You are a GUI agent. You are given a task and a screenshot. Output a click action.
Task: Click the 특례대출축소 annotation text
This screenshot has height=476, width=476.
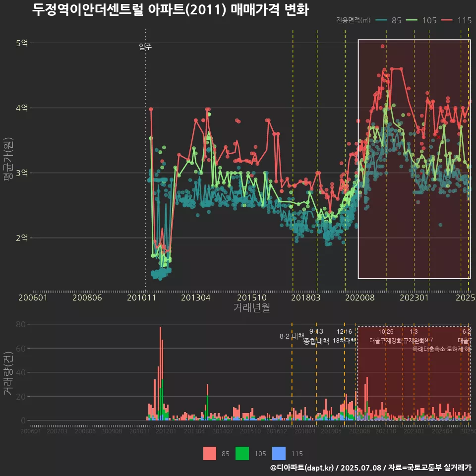tap(429, 349)
